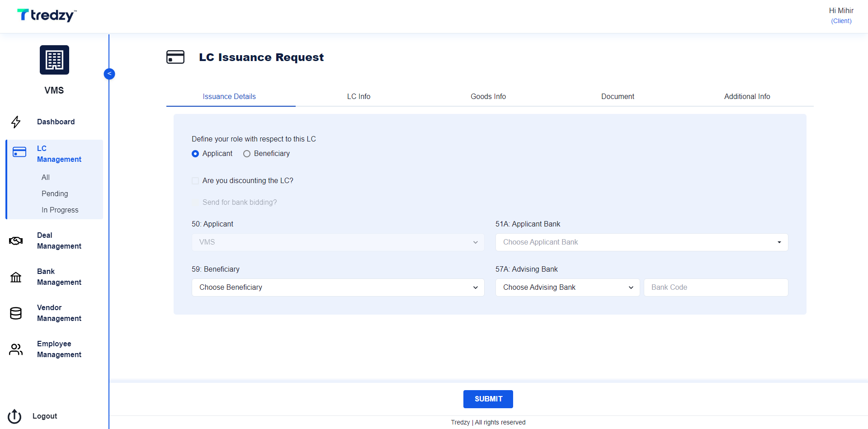Viewport: 868px width, 429px height.
Task: Open the Choose Beneficiary dropdown
Action: [x=338, y=288]
